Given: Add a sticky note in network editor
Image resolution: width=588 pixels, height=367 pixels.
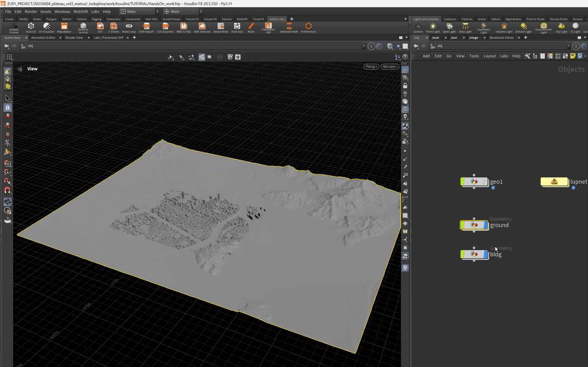Looking at the screenshot, I should click(573, 56).
